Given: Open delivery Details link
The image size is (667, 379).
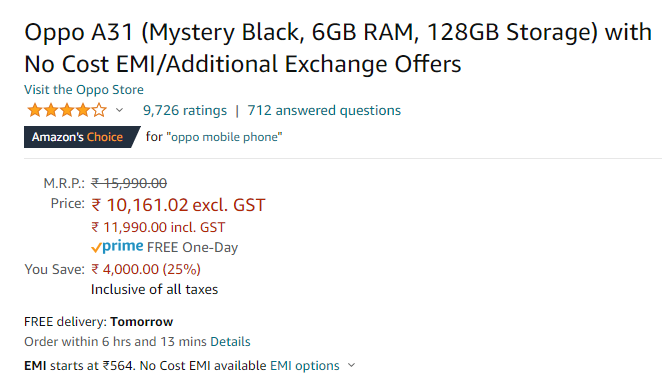Looking at the screenshot, I should [230, 342].
